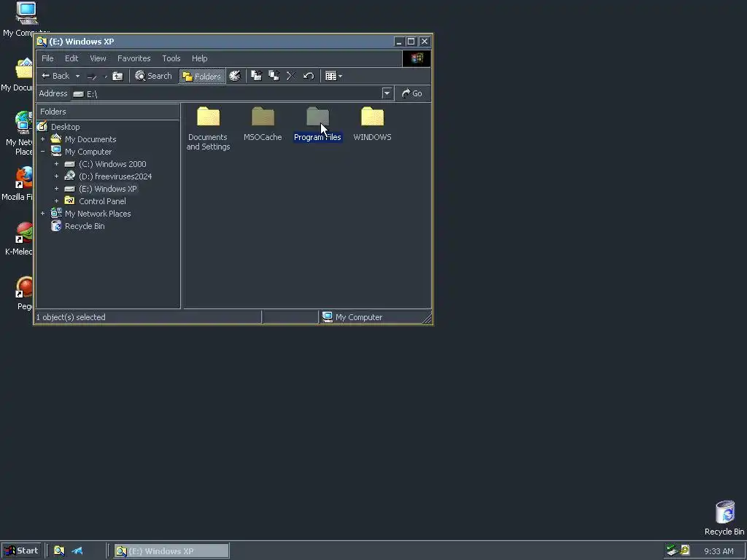This screenshot has width=747, height=560.
Task: Open the Edit menu
Action: click(x=71, y=58)
